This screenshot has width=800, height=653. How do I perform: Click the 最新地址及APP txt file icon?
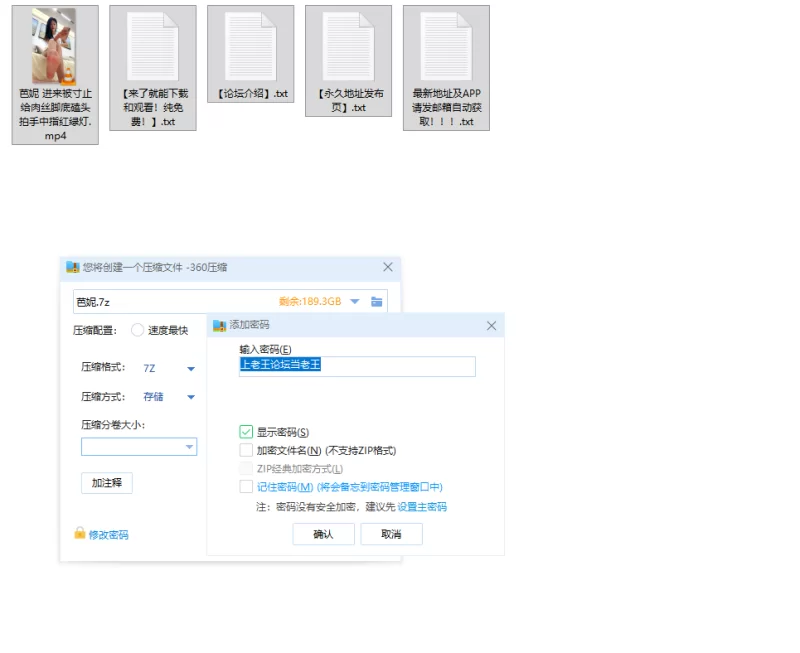pos(446,46)
